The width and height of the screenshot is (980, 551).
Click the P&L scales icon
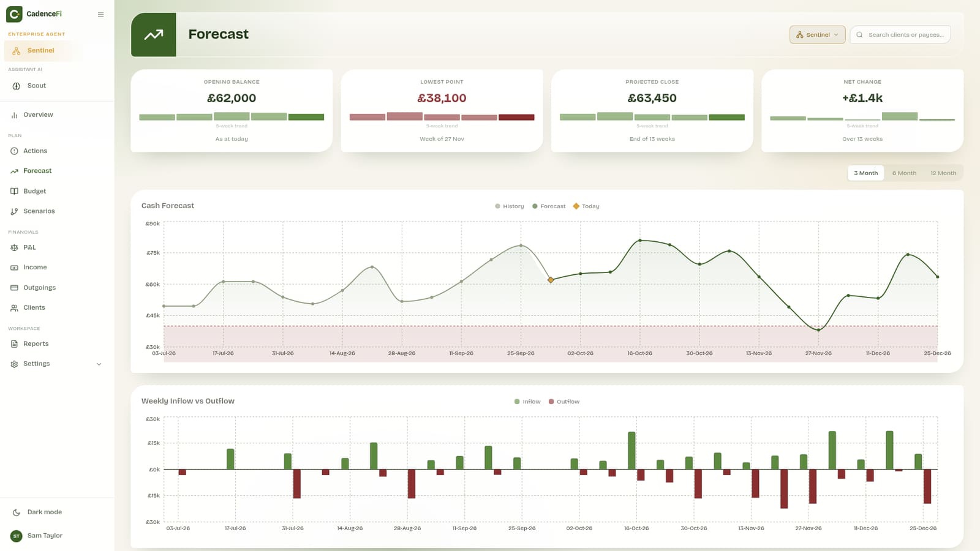coord(14,247)
